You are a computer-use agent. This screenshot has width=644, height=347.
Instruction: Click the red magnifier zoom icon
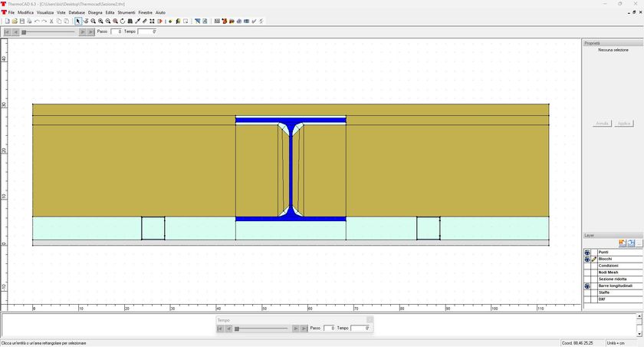115,21
